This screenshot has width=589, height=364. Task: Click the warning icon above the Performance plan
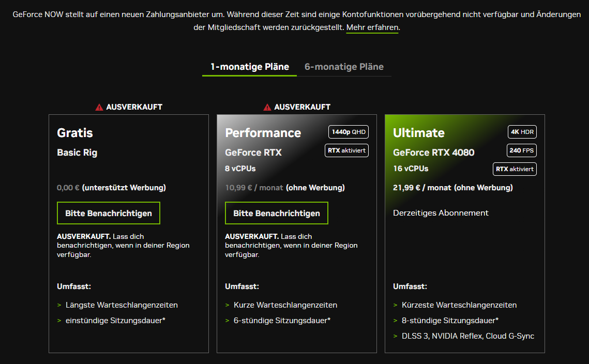pos(267,108)
